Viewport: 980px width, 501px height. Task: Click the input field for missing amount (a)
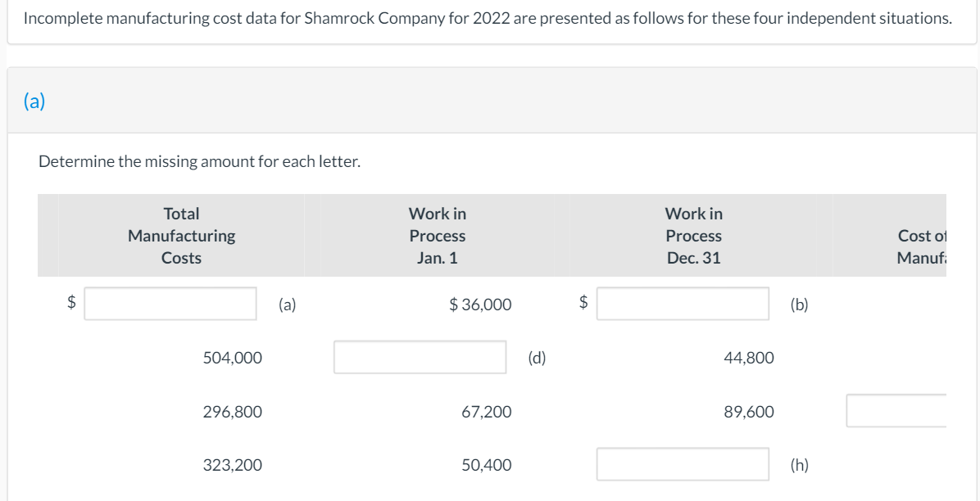click(170, 304)
